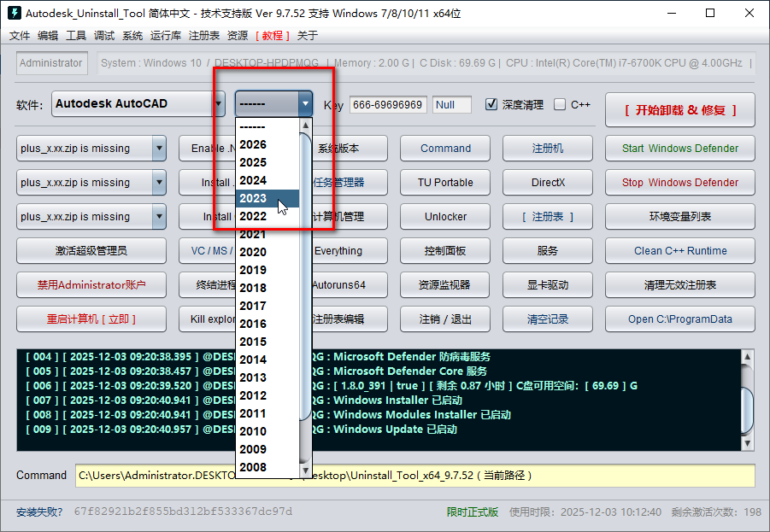770x532 pixels.
Task: Open the 资源 menu
Action: tap(238, 35)
